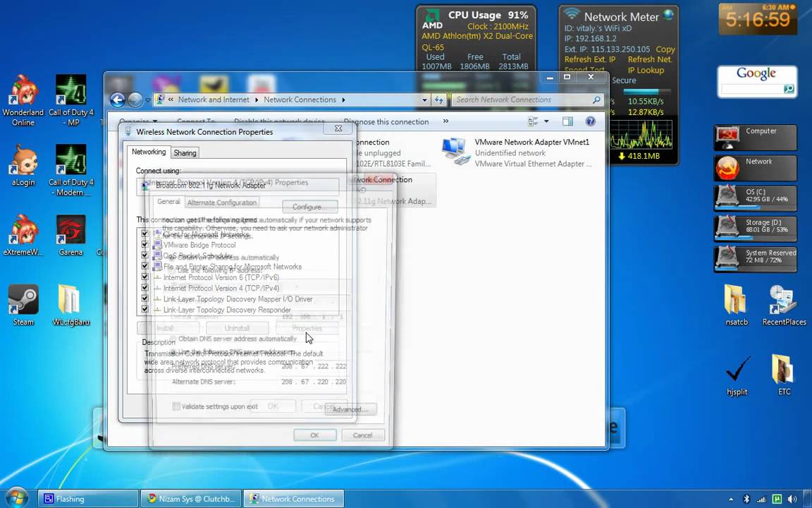Open the Wonderland Online desktop shortcut
The width and height of the screenshot is (812, 508).
pyautogui.click(x=23, y=101)
